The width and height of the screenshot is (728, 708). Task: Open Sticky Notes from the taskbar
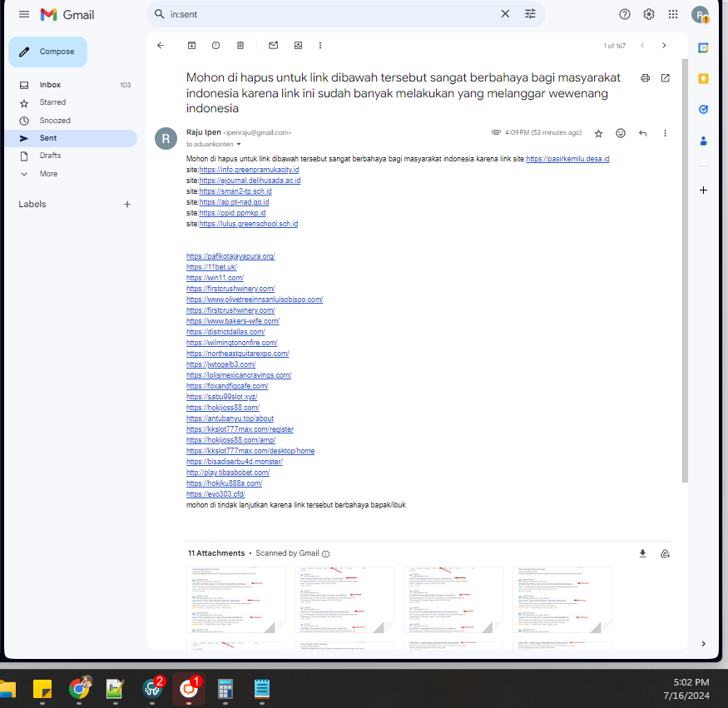(42, 689)
